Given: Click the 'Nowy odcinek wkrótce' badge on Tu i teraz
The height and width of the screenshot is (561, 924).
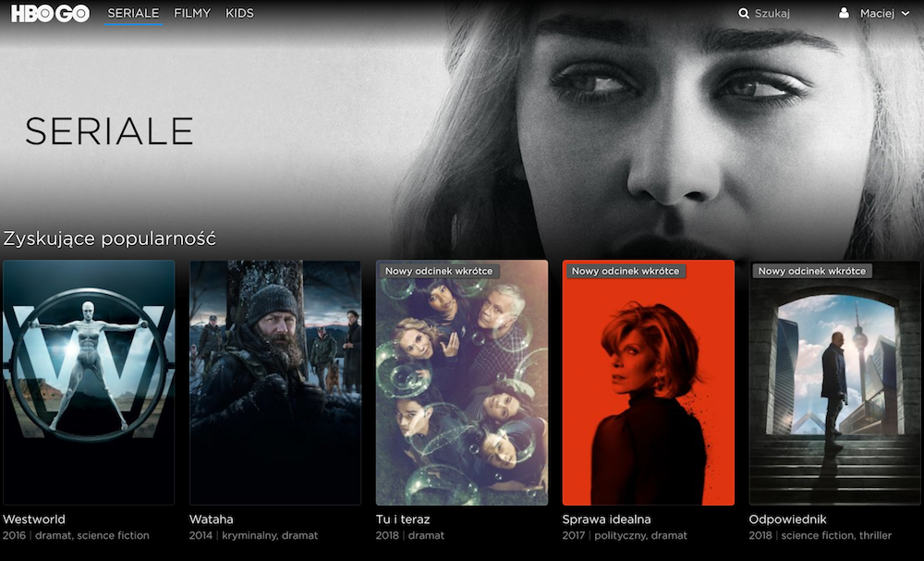Looking at the screenshot, I should pyautogui.click(x=439, y=271).
